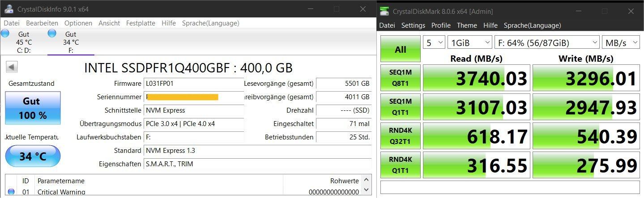This screenshot has width=644, height=198.
Task: Start all benchmarks with All button
Action: (401, 49)
